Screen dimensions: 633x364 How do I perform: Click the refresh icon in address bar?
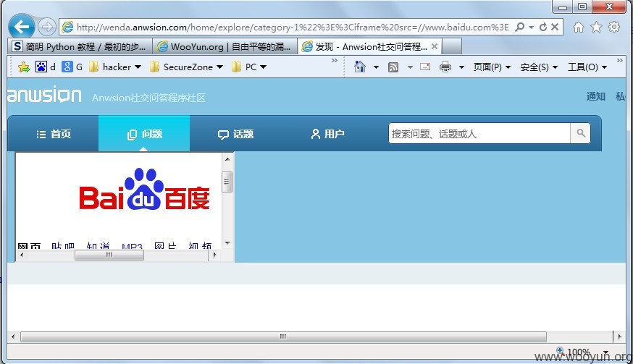click(x=543, y=27)
